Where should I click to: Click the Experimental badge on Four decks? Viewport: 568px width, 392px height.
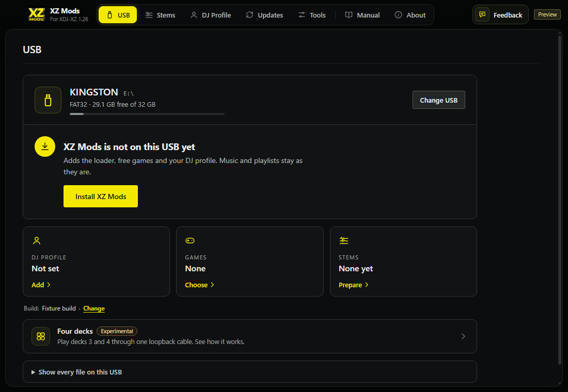(117, 331)
